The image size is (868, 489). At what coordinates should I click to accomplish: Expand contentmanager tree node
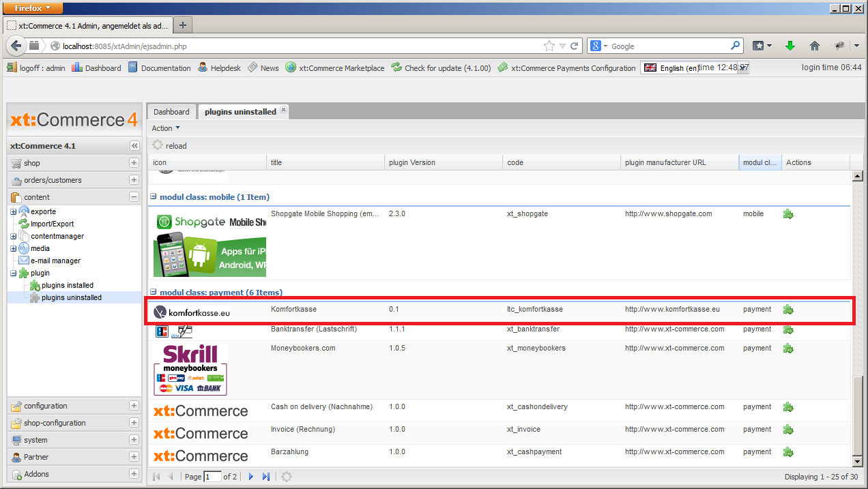pyautogui.click(x=14, y=236)
